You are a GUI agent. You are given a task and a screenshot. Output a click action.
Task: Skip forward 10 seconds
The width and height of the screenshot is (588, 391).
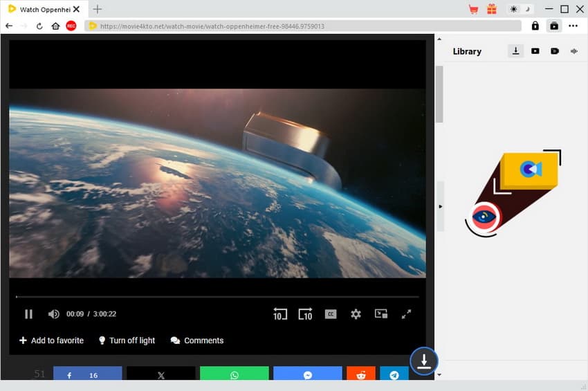tap(305, 314)
